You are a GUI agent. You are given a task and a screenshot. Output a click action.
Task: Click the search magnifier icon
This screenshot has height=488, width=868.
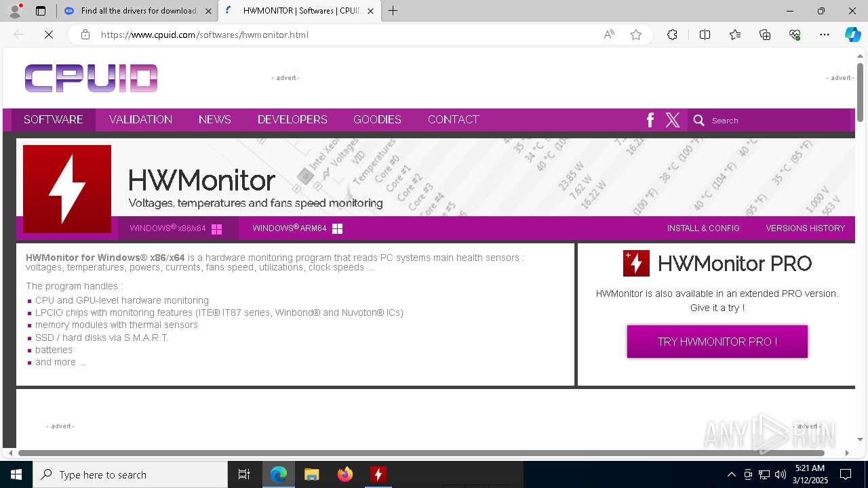coord(699,120)
